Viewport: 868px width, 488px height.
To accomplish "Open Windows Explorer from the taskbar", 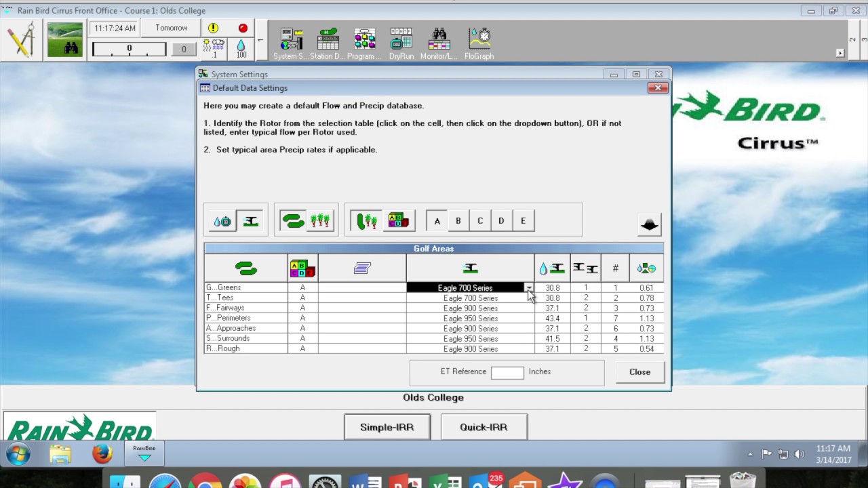I will 60,453.
